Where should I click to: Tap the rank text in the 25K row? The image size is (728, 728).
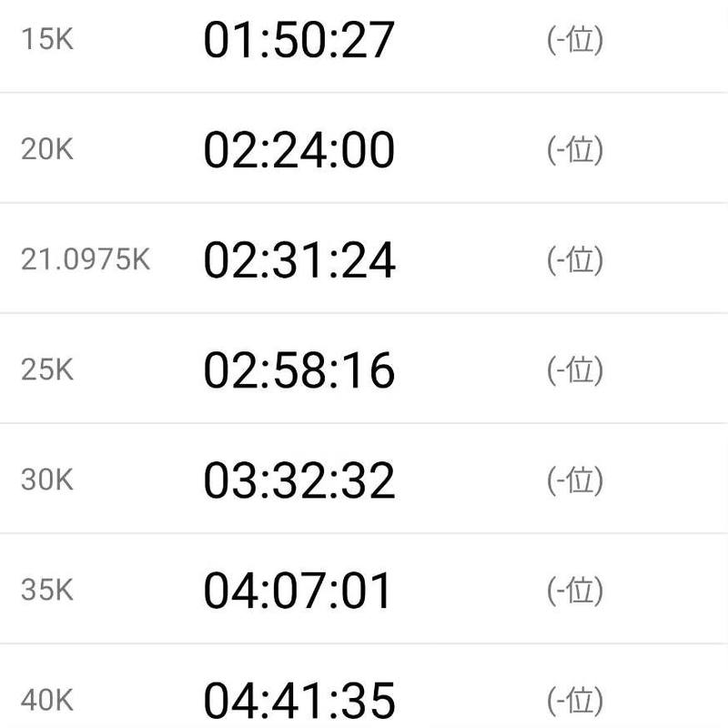tap(575, 370)
